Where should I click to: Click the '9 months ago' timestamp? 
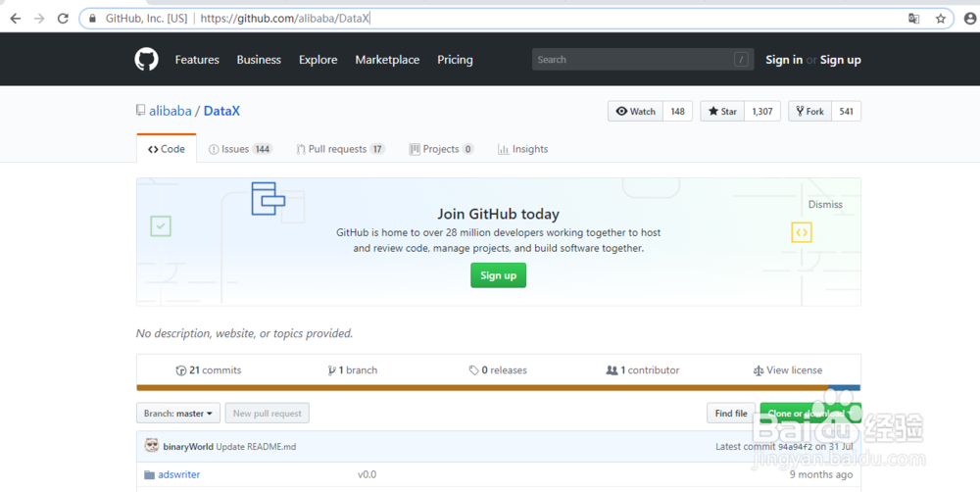point(821,474)
